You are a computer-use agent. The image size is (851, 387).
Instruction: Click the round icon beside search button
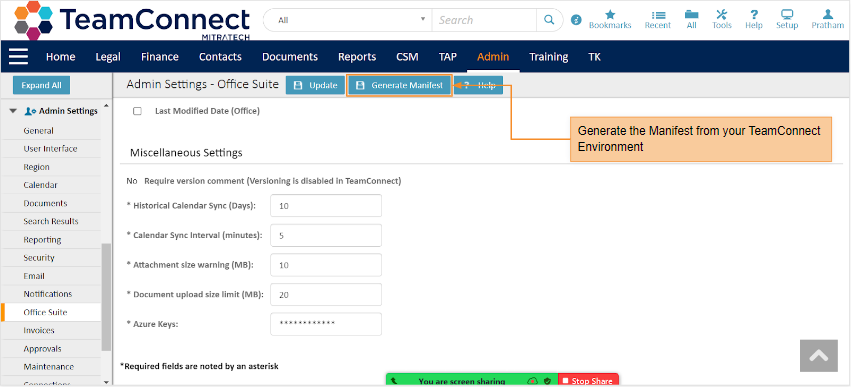[576, 20]
